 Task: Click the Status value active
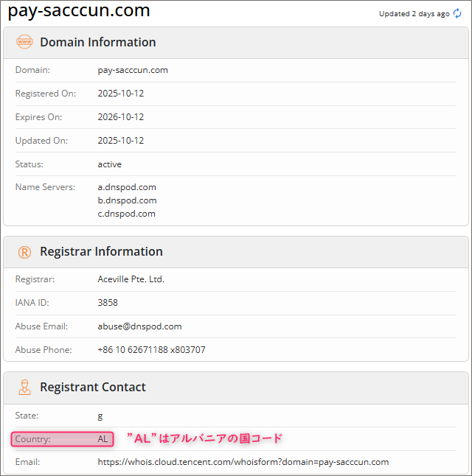(x=110, y=164)
